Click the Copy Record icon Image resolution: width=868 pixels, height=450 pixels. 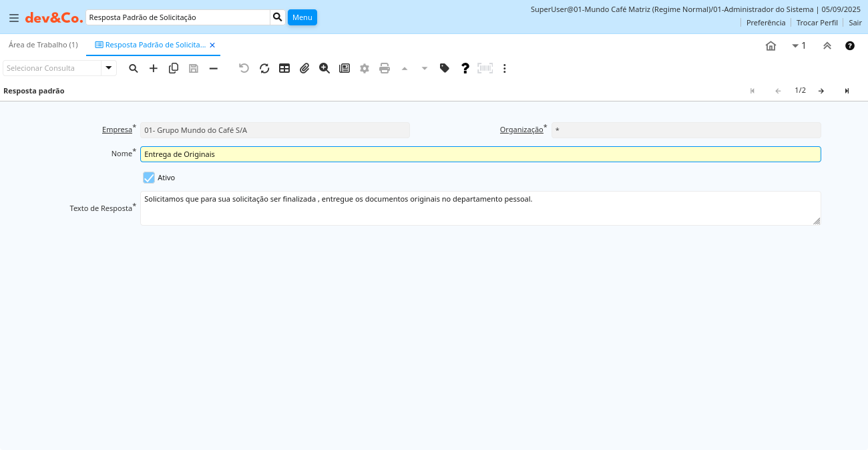pyautogui.click(x=174, y=68)
